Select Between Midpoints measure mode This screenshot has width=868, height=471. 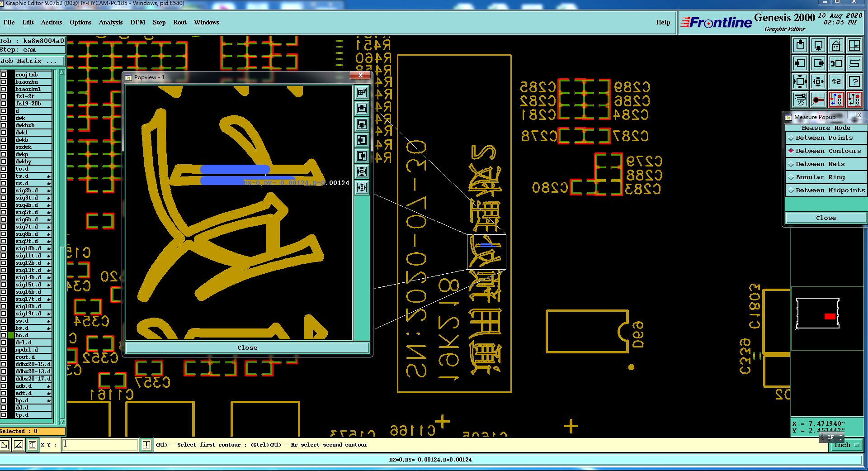(x=826, y=190)
